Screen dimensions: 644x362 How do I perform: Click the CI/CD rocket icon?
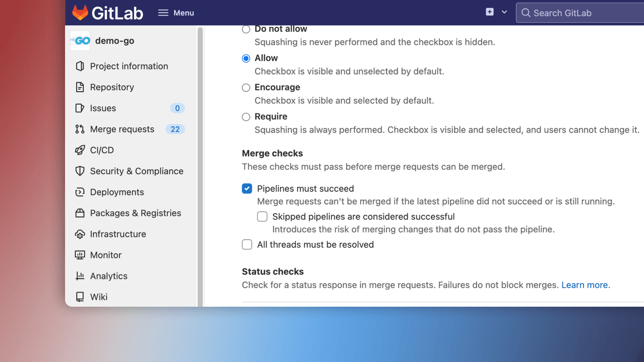click(x=80, y=150)
